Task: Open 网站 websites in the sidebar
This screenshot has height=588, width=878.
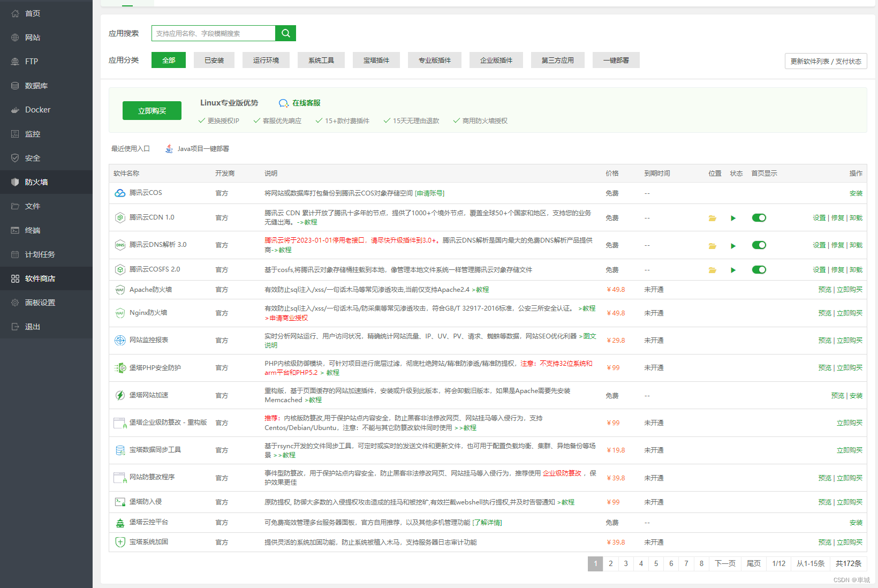Action: 46,37
